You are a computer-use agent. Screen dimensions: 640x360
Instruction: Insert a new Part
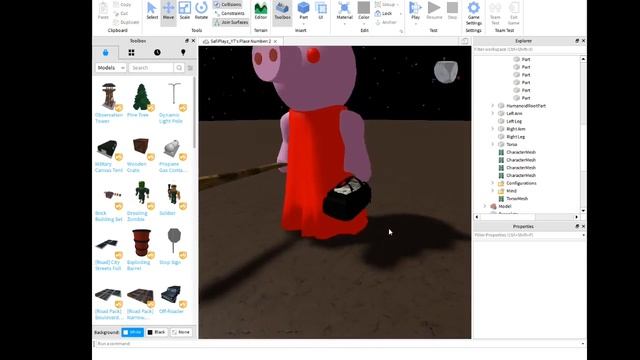(303, 11)
